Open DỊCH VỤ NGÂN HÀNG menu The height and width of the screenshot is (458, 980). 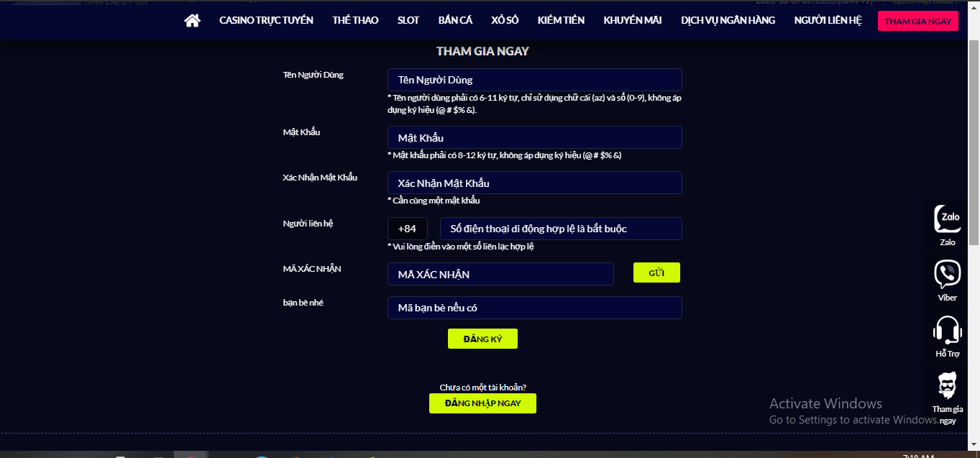[x=728, y=21]
